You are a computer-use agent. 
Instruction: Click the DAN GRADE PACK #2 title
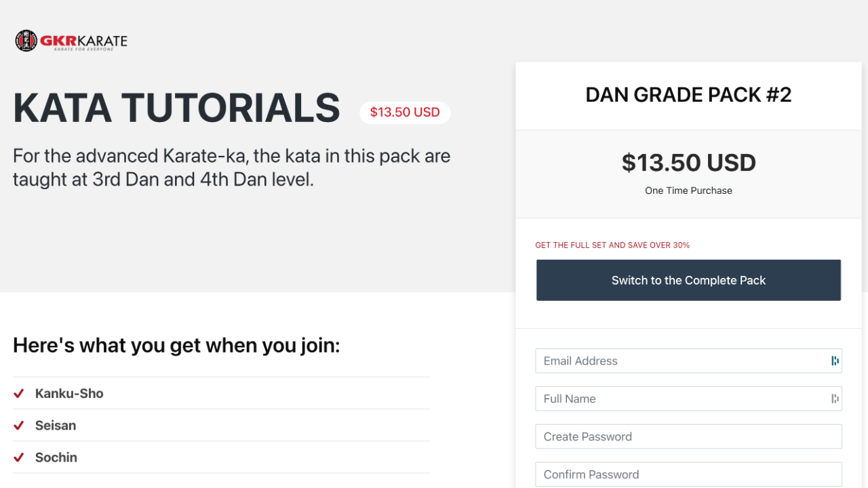point(688,95)
